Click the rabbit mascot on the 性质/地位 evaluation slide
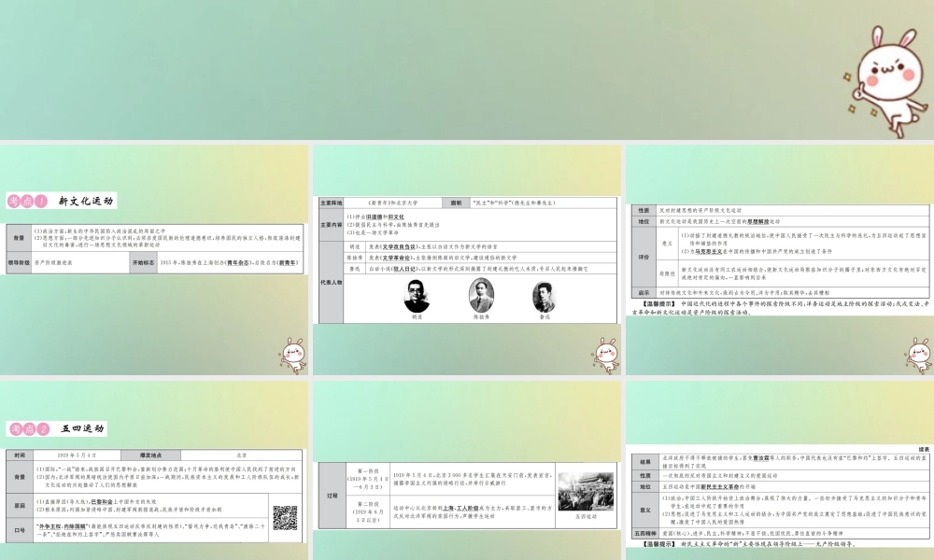Viewport: 934px width, 560px height. coord(918,356)
